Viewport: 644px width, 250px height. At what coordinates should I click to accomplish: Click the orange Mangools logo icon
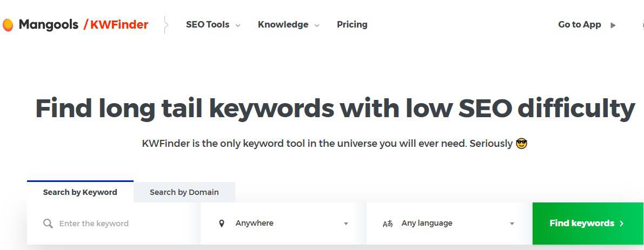point(8,25)
